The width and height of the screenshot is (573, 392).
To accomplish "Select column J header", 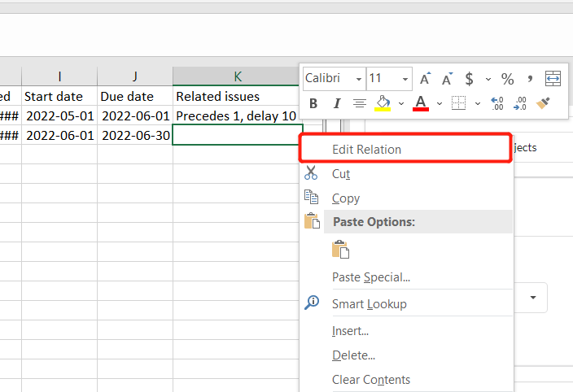I will pyautogui.click(x=135, y=76).
